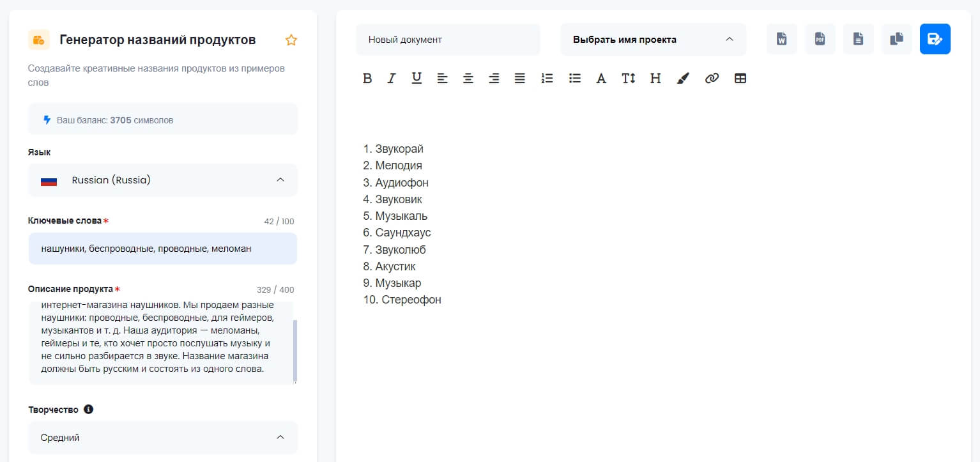Open the link insert tool
Viewport: 980px width, 462px height.
pos(712,78)
